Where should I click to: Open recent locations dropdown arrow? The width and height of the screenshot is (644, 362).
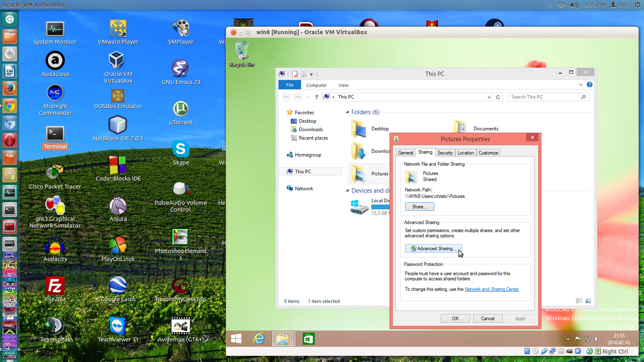pos(308,97)
